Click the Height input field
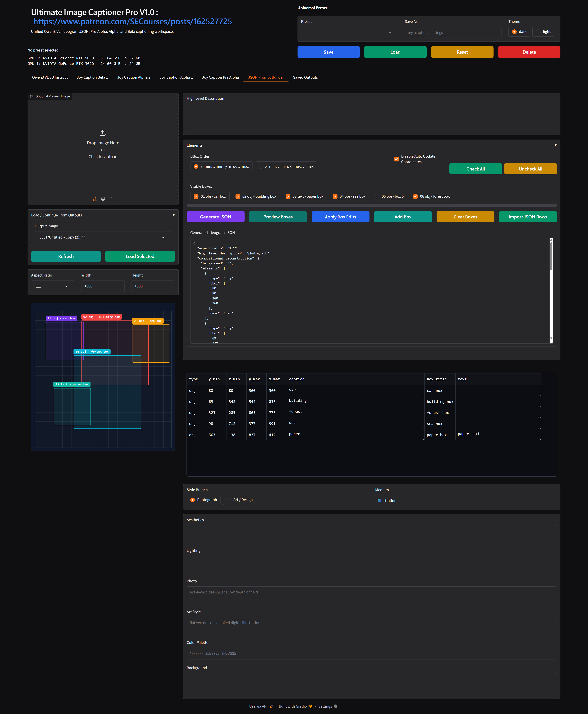588x714 pixels. pyautogui.click(x=153, y=286)
